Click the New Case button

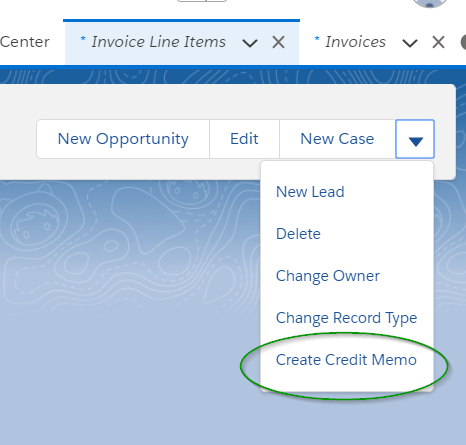(337, 139)
